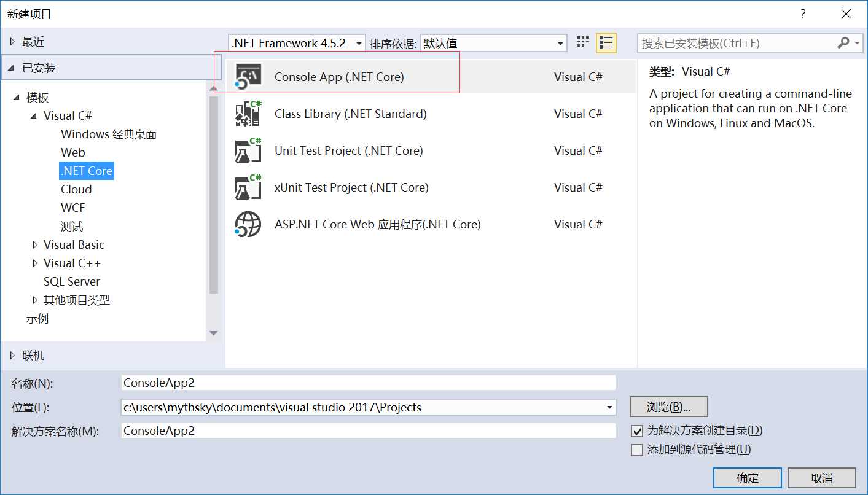The image size is (868, 495).
Task: Click the tree panel scrollbar thumb
Action: [214, 194]
